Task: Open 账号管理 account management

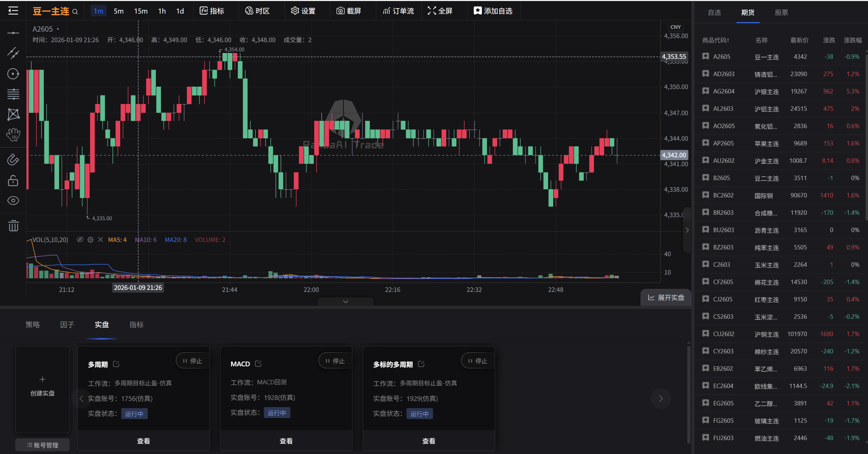Action: 42,445
